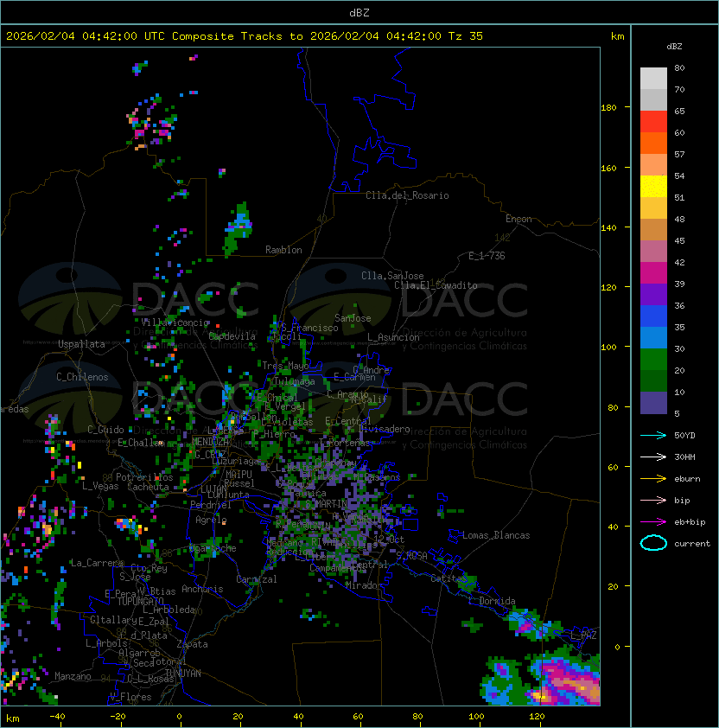This screenshot has height=728, width=719.
Task: Select the slate 5-10 dBZ swatch
Action: click(x=653, y=403)
